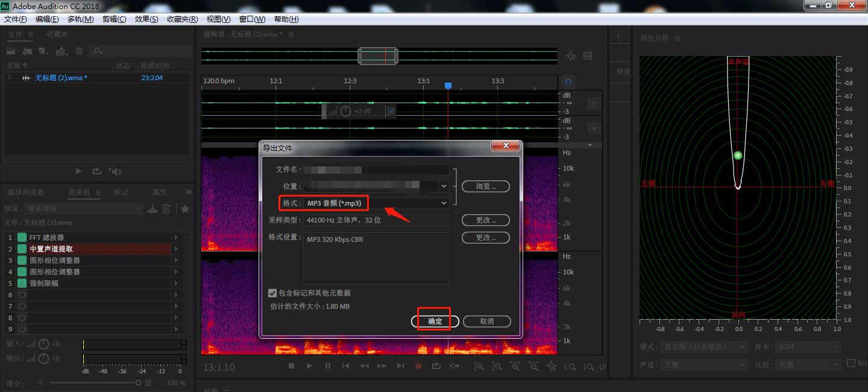
Task: Open the 位置 location dropdown
Action: pos(444,186)
